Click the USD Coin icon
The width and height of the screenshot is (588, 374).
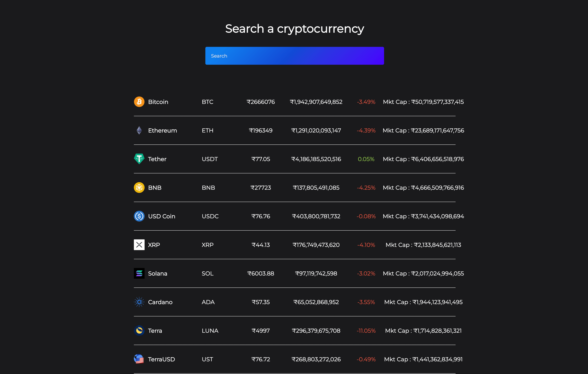click(x=139, y=216)
